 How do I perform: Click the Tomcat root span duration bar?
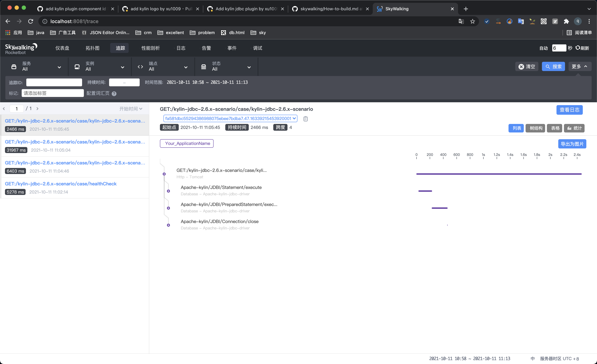499,174
